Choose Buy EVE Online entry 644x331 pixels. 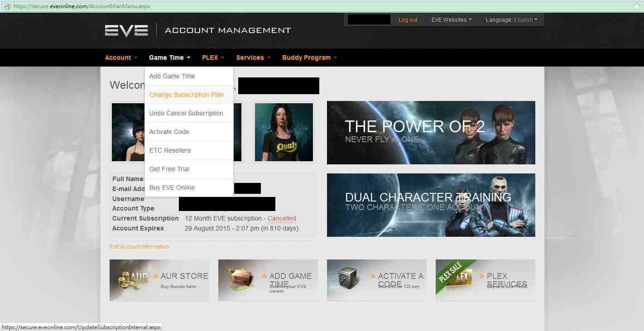click(189, 187)
